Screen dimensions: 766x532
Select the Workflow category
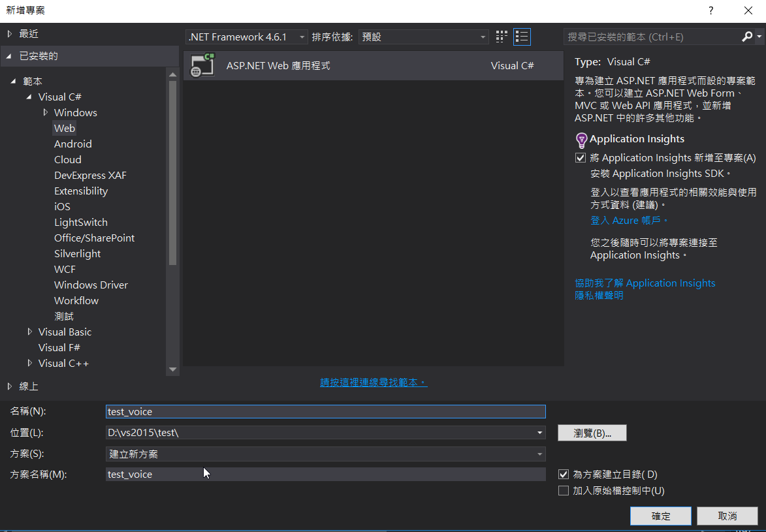point(76,300)
